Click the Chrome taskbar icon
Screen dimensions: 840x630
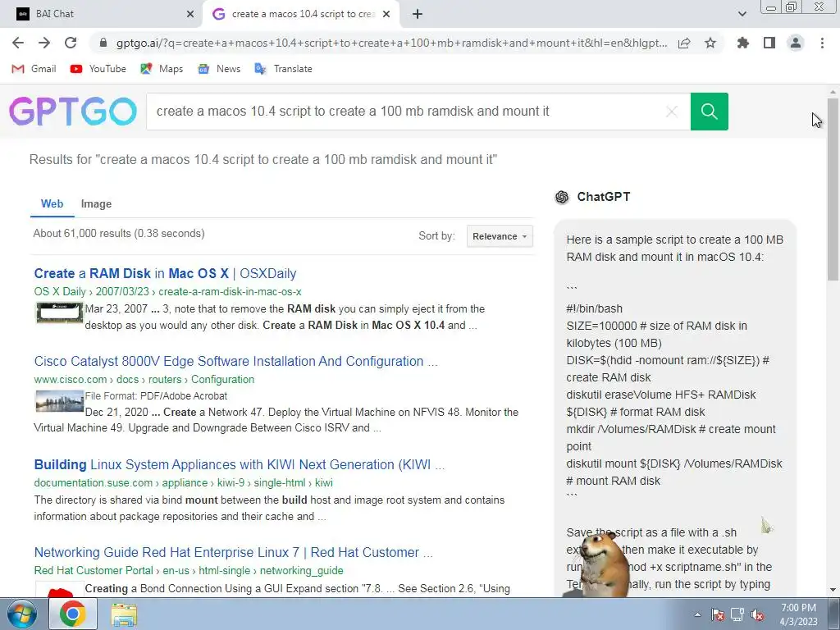pyautogui.click(x=73, y=614)
